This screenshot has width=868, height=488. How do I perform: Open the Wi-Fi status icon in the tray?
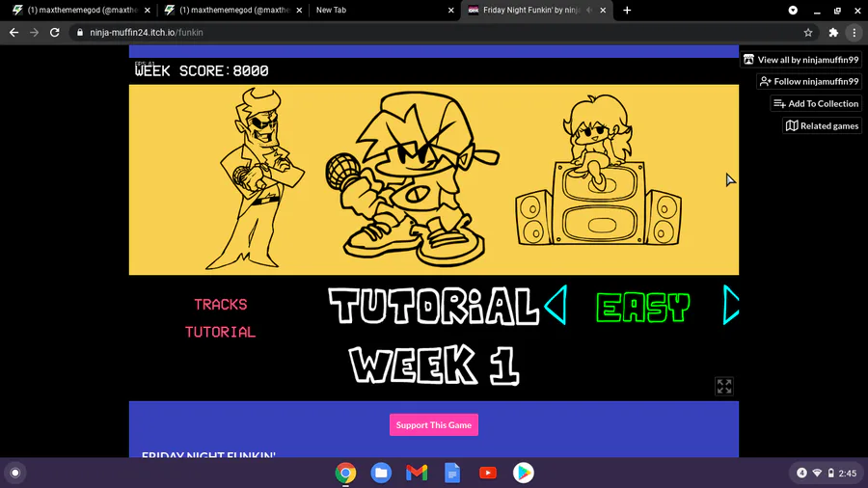(x=817, y=474)
